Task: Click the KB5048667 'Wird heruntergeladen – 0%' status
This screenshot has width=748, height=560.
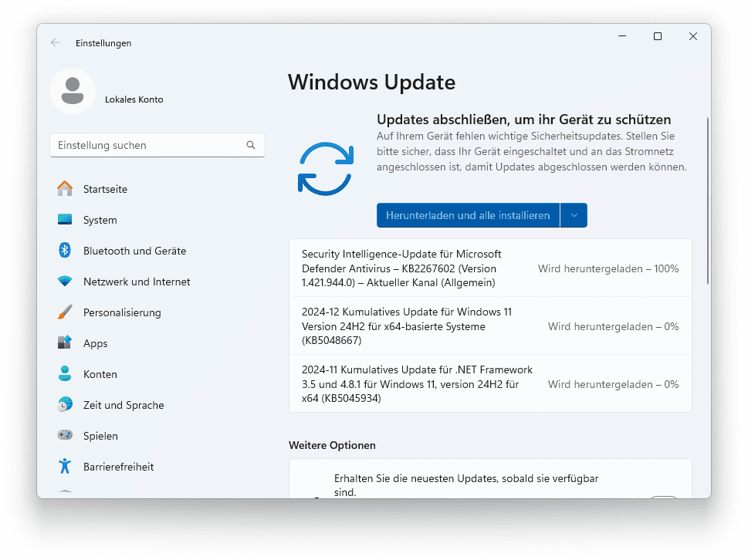Action: tap(613, 326)
